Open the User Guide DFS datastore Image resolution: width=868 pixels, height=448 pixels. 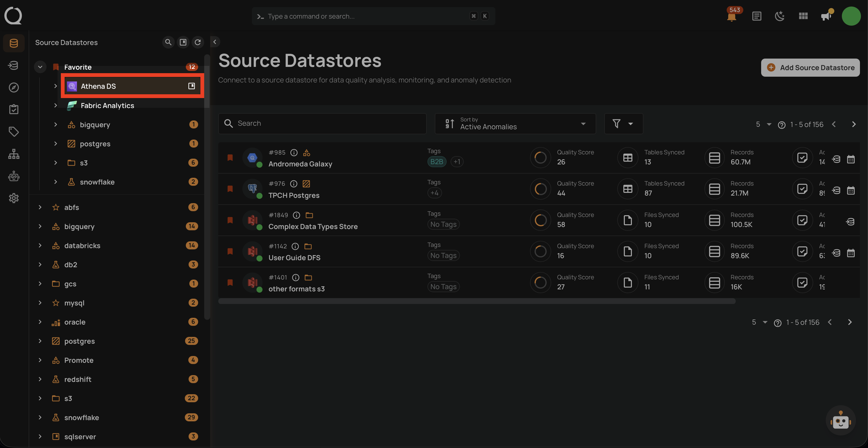(294, 258)
